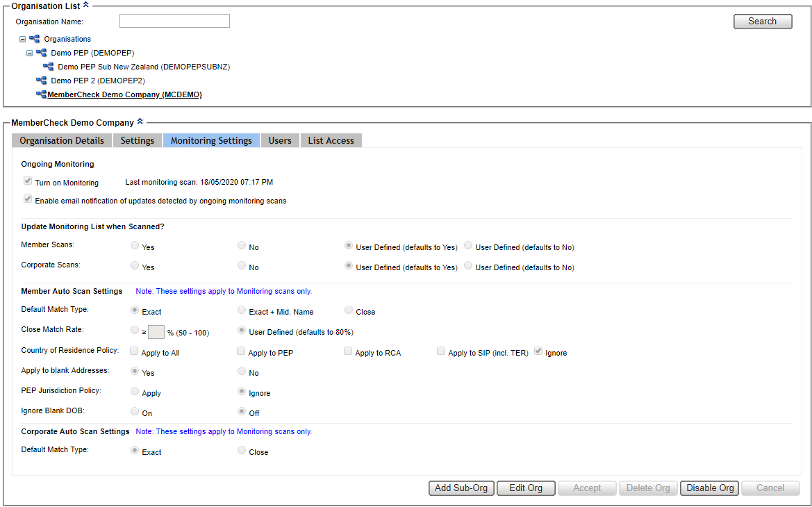
Task: Collapse the Organisations root tree node
Action: [x=22, y=39]
